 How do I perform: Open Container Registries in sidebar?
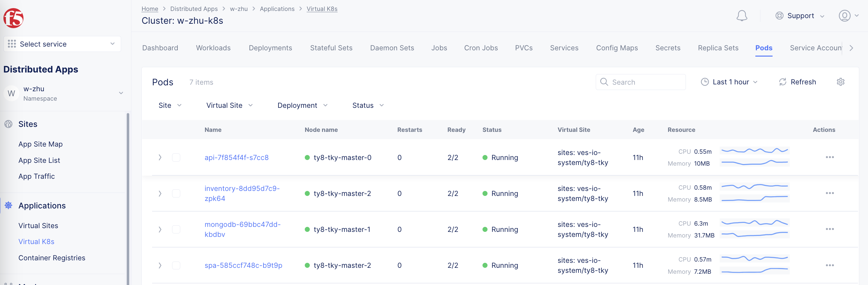52,258
